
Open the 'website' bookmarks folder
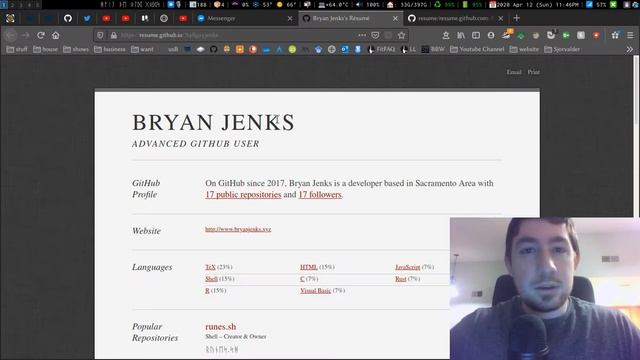point(524,49)
